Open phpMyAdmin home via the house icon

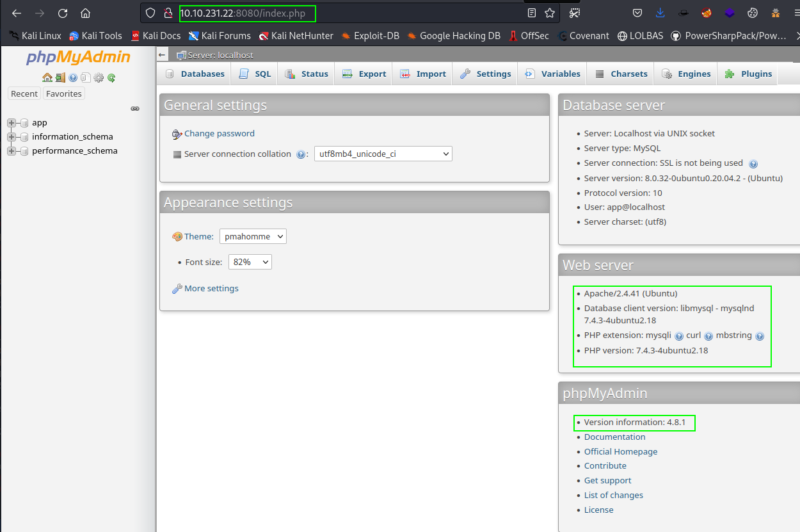pos(47,77)
